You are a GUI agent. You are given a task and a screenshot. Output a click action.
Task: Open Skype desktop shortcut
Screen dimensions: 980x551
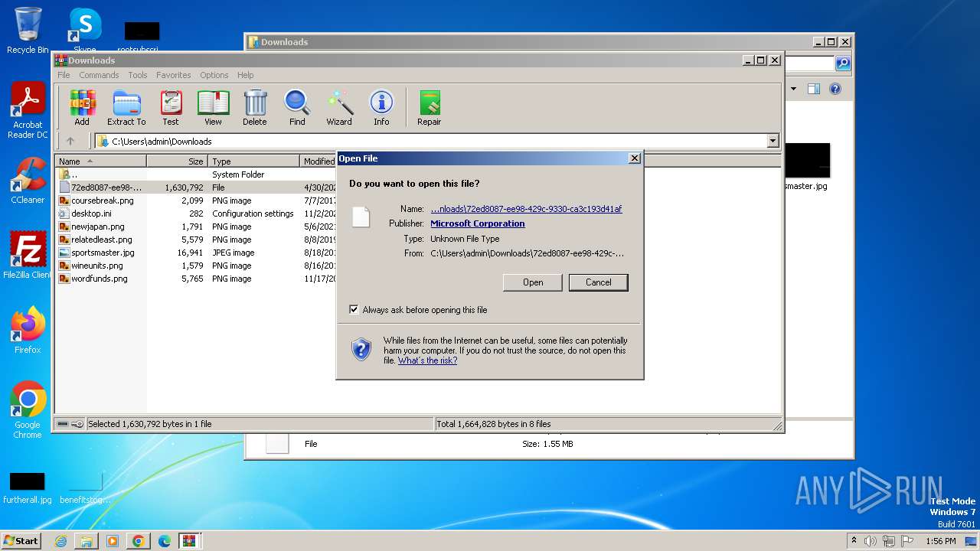pyautogui.click(x=85, y=31)
